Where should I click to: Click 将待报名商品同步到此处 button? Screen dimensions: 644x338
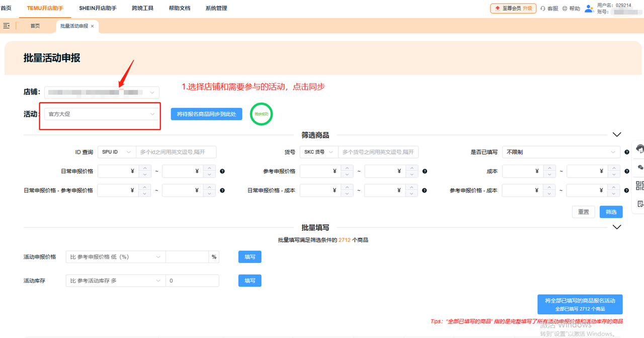[x=206, y=114]
